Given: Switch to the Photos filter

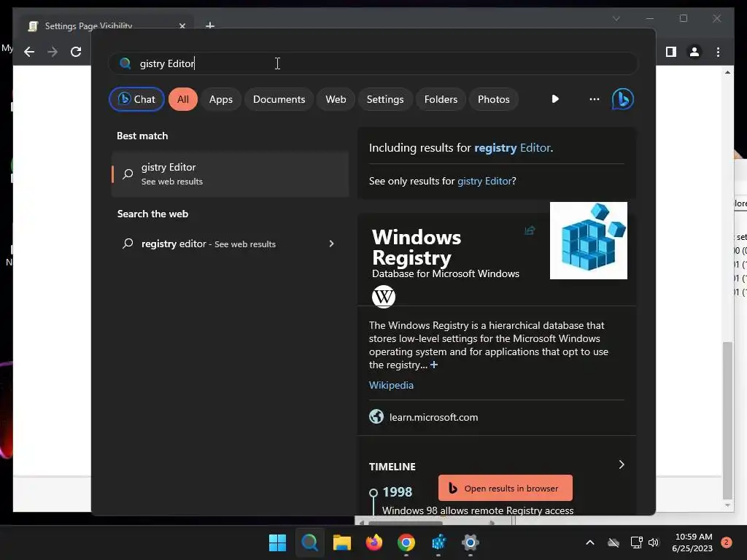Looking at the screenshot, I should point(494,99).
